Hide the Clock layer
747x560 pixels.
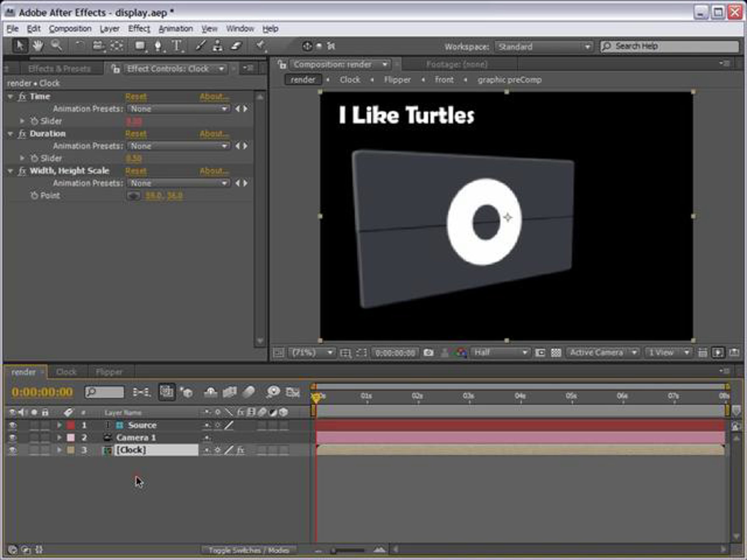[12, 450]
